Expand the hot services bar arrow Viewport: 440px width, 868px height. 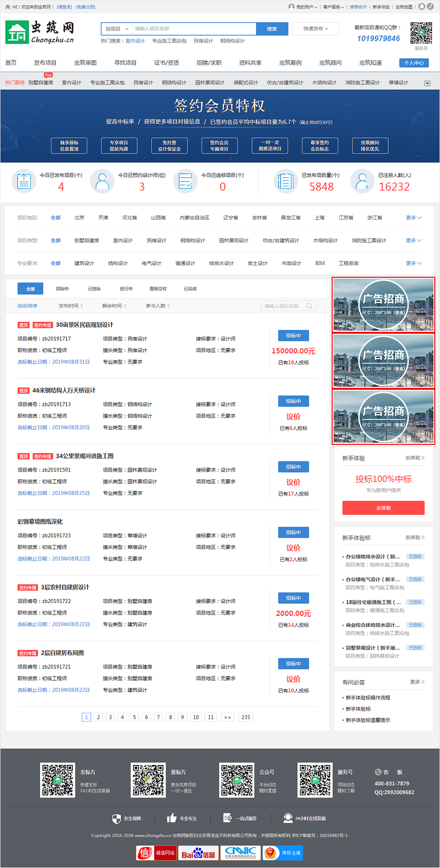(427, 83)
